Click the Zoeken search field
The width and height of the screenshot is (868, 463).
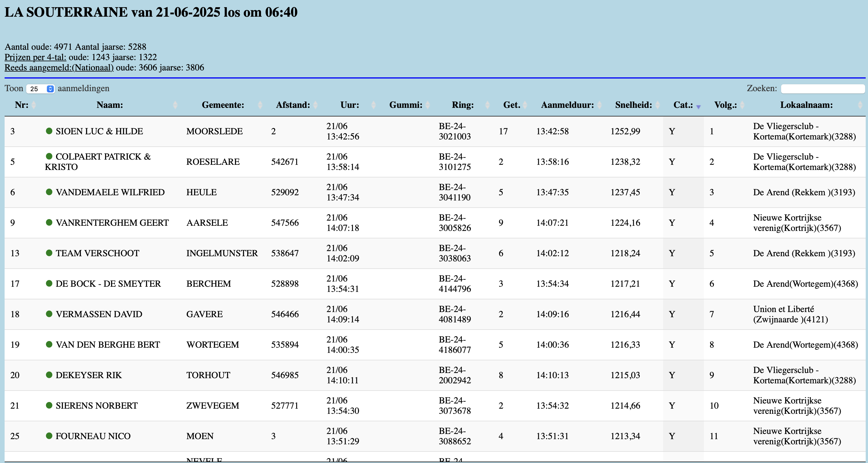[823, 89]
